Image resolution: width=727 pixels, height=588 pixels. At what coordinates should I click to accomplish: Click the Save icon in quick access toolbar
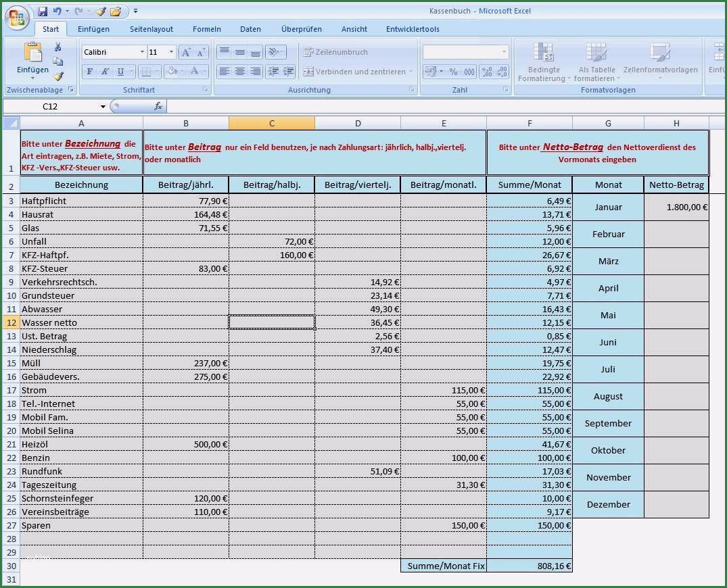click(x=43, y=11)
